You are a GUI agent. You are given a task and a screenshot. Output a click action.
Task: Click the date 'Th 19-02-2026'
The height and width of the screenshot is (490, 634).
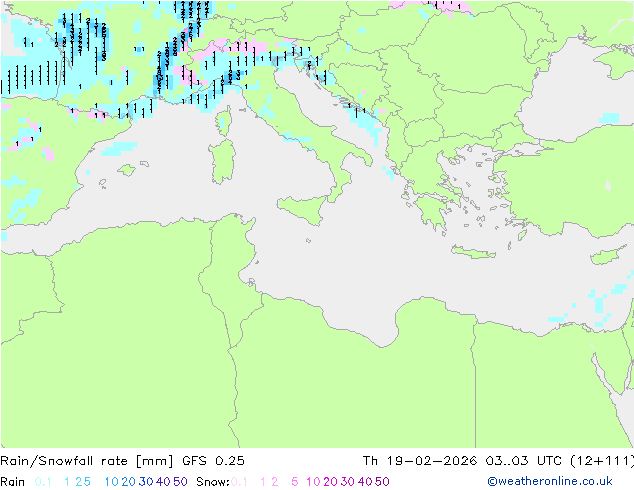(x=420, y=461)
